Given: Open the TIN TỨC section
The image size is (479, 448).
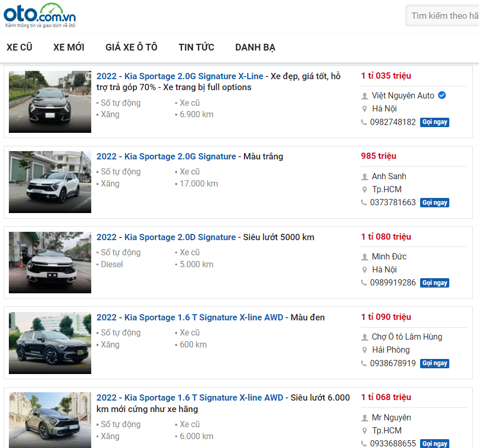Looking at the screenshot, I should (x=196, y=47).
